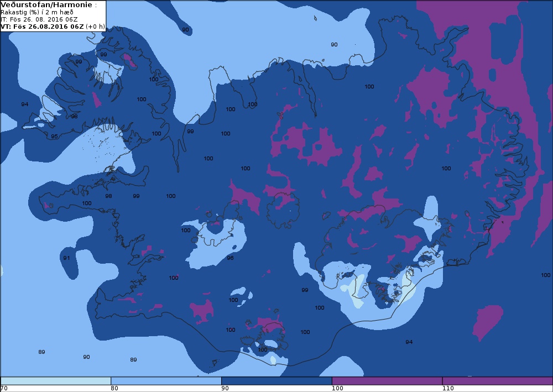The width and height of the screenshot is (553, 392).
Task: Pick the dark blue 90–100 legend swatch
Action: tap(276, 381)
